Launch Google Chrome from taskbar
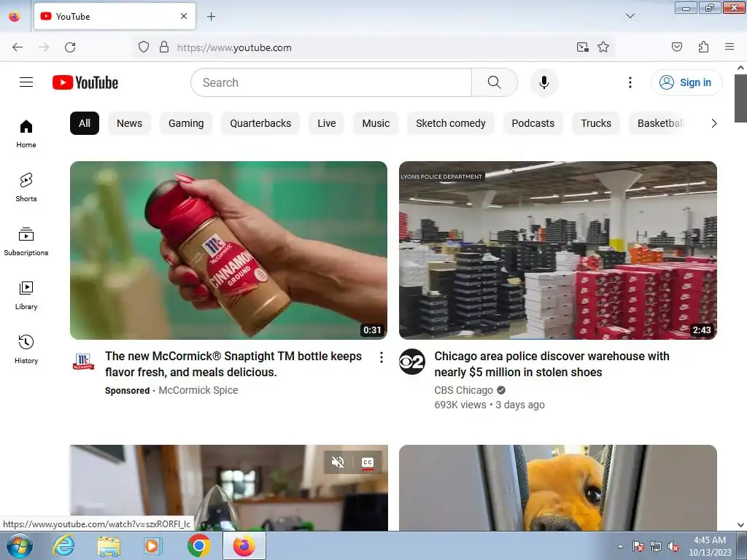Screen dimensions: 747x560 click(x=198, y=545)
